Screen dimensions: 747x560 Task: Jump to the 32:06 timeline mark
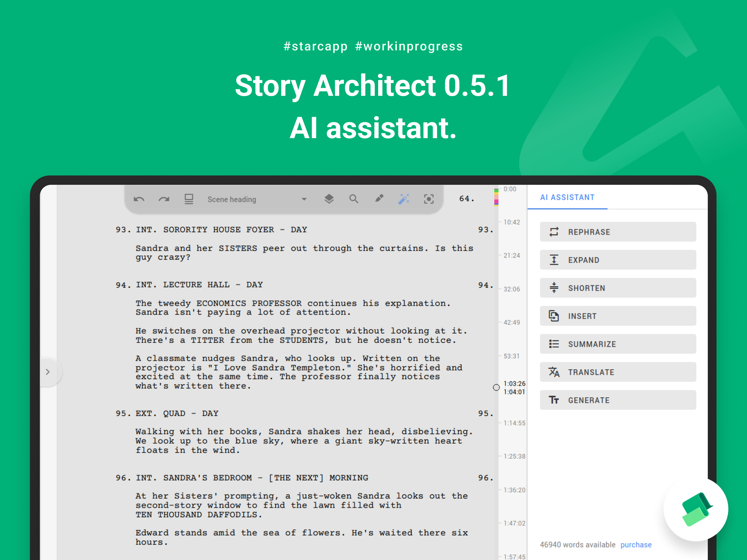coord(512,289)
